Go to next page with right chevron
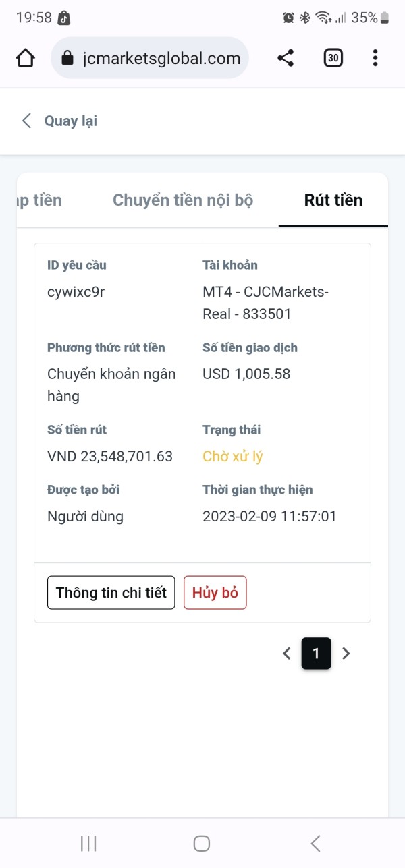This screenshot has height=868, width=405. tap(346, 653)
